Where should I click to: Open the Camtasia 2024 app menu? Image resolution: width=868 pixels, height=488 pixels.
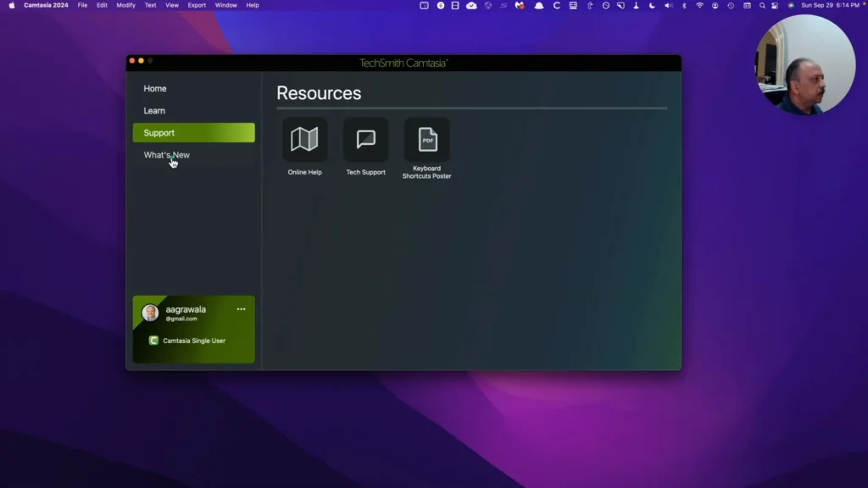(46, 5)
